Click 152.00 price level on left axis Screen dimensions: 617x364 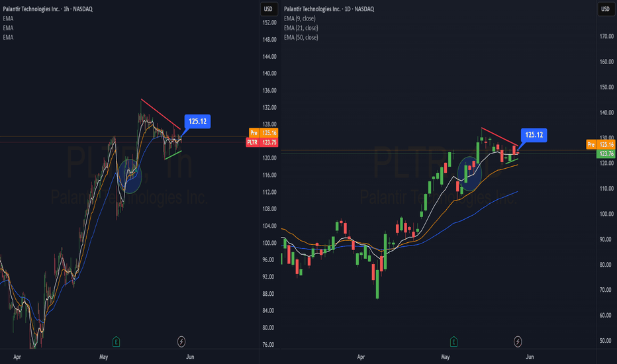click(269, 23)
